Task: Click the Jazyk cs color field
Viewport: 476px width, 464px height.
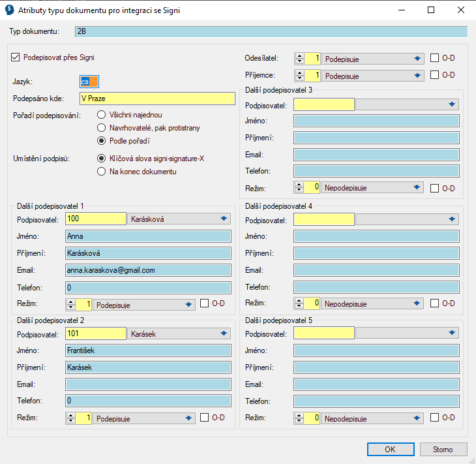Action: [x=88, y=82]
